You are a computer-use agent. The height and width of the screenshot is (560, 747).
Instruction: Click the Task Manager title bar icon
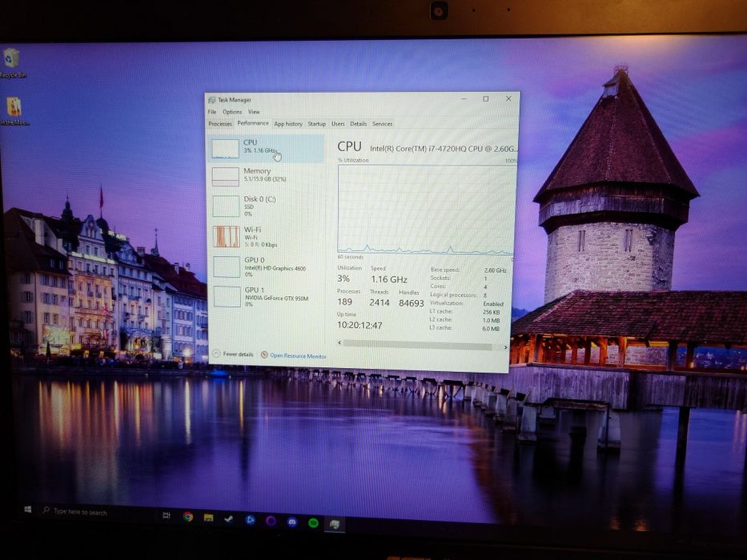click(x=211, y=100)
